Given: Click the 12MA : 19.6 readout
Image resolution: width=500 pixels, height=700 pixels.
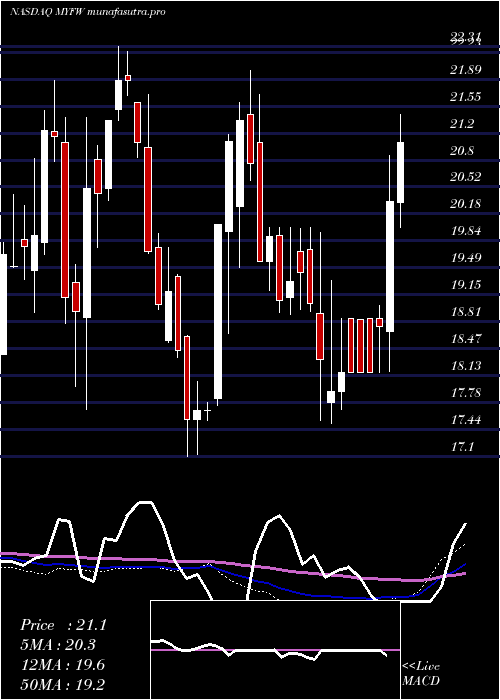Looking at the screenshot, I should tap(63, 665).
